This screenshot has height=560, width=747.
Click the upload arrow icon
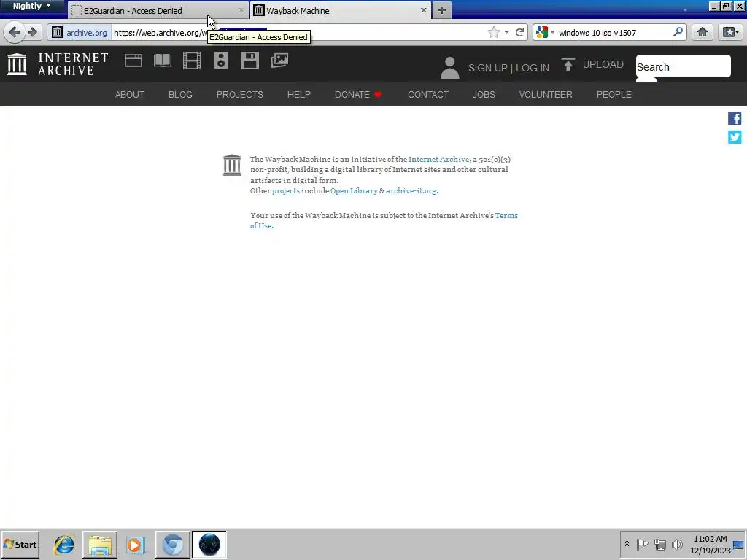568,64
